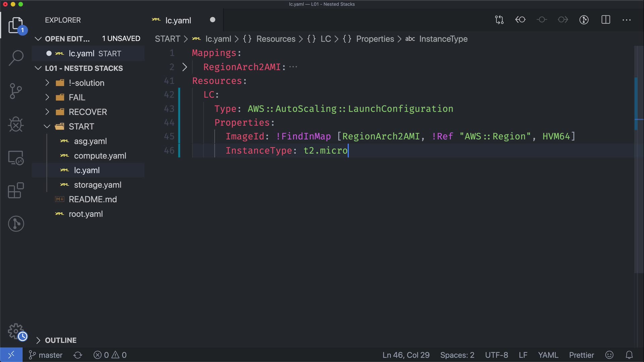Open the Manage gear icon

coord(16,332)
